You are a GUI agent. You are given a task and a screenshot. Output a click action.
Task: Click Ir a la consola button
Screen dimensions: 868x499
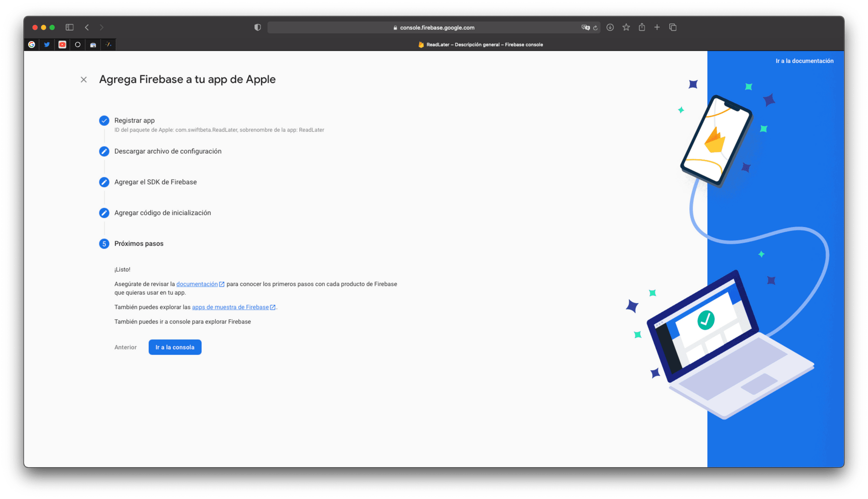pos(175,347)
